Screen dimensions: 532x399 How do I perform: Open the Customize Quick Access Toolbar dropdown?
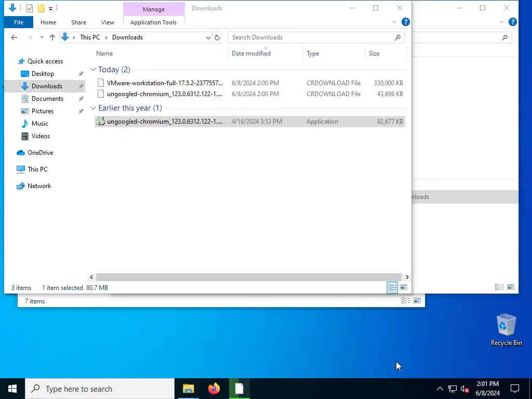[50, 8]
